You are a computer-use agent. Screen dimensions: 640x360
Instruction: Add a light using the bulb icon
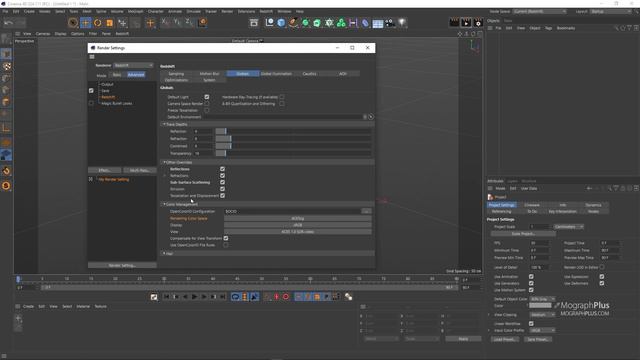(402, 23)
